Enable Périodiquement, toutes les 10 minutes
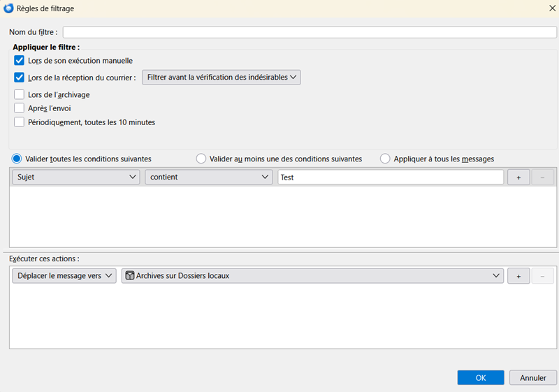Screen dimensions: 559x392 20,122
